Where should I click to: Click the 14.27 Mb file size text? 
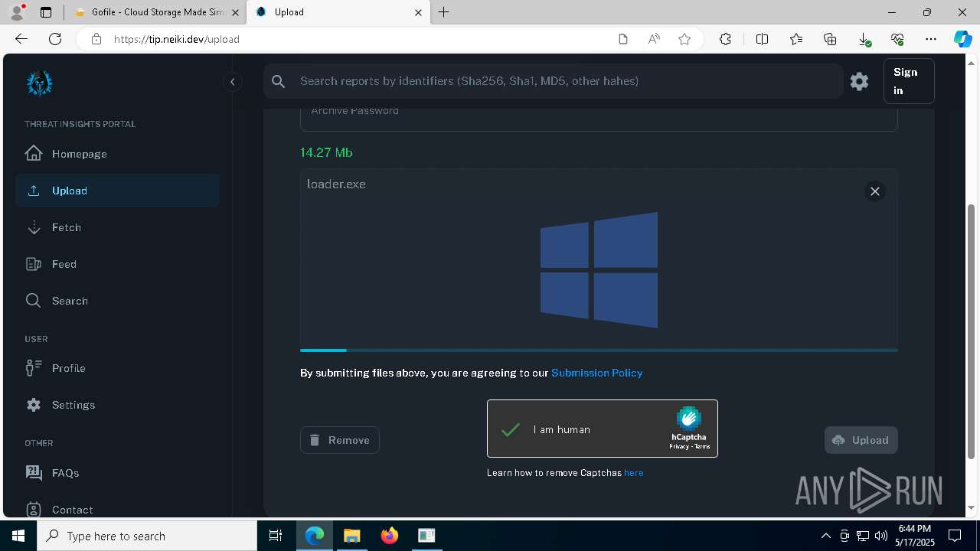pyautogui.click(x=326, y=152)
